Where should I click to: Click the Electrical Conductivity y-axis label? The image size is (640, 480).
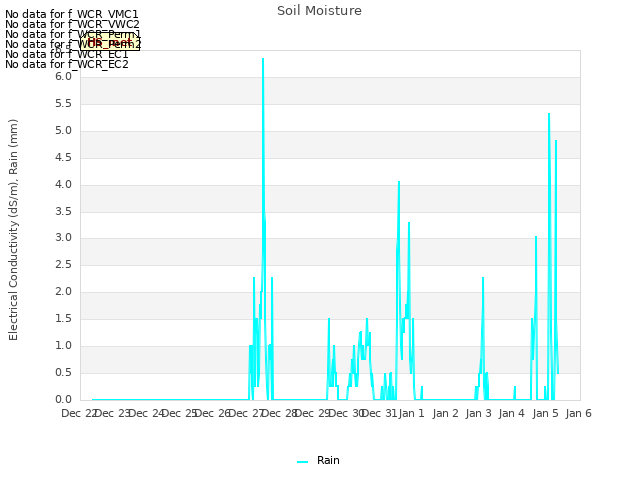[x=13, y=230]
